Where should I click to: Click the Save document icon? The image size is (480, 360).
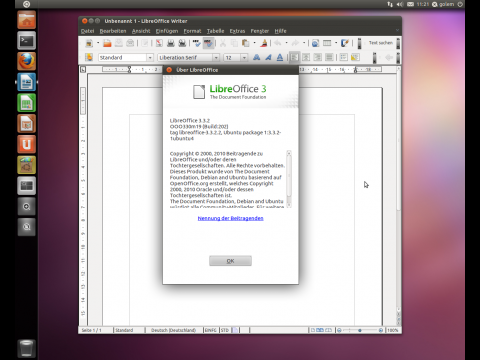tap(119, 43)
